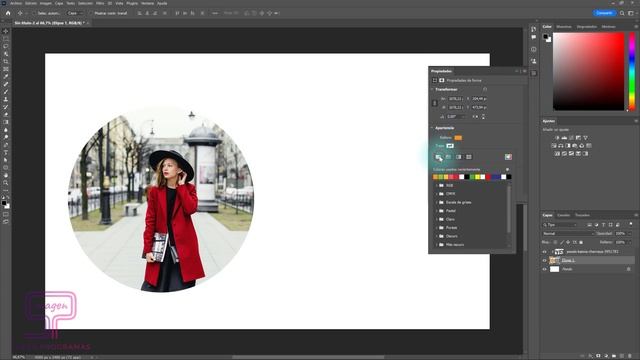Image resolution: width=640 pixels, height=360 pixels.
Task: Select the Clone Stamp tool
Action: [6, 99]
